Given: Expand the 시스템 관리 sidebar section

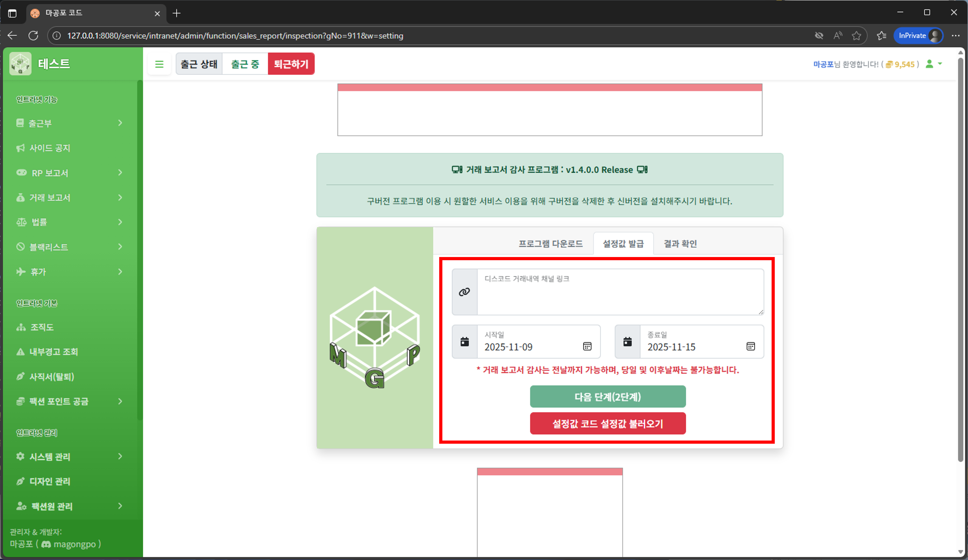Looking at the screenshot, I should 120,456.
